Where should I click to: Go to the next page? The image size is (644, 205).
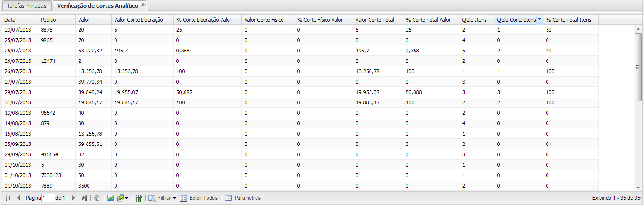point(74,198)
